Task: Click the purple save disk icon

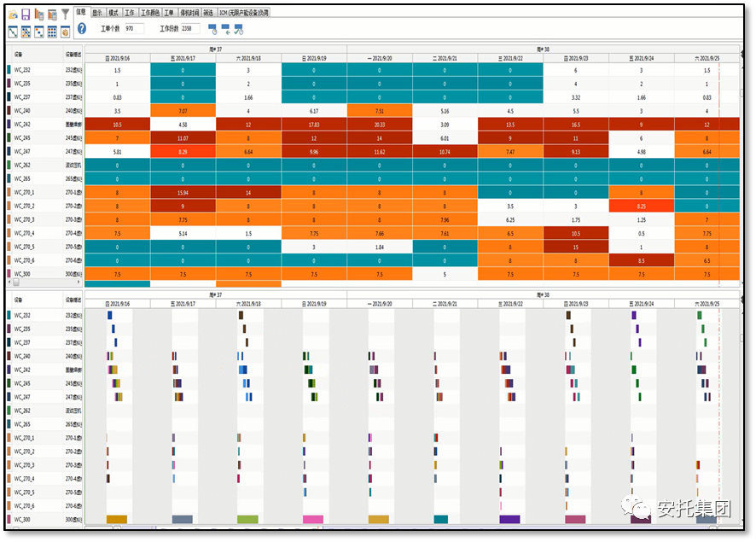Action: click(x=26, y=15)
